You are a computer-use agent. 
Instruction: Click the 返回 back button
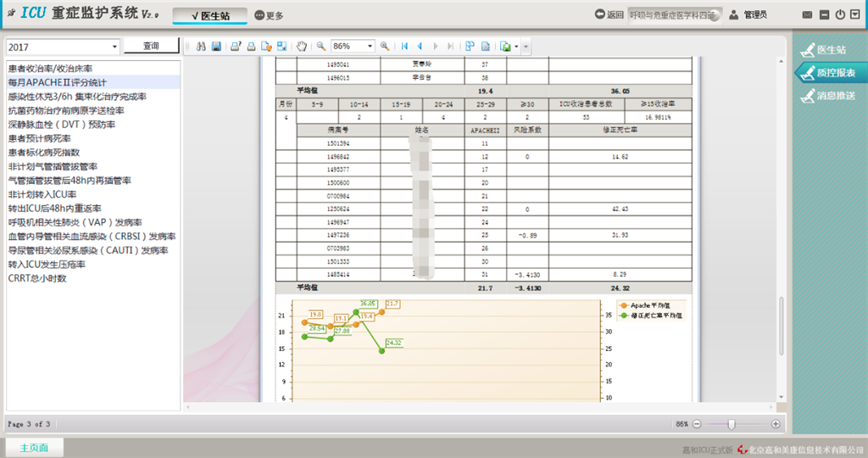pos(609,14)
